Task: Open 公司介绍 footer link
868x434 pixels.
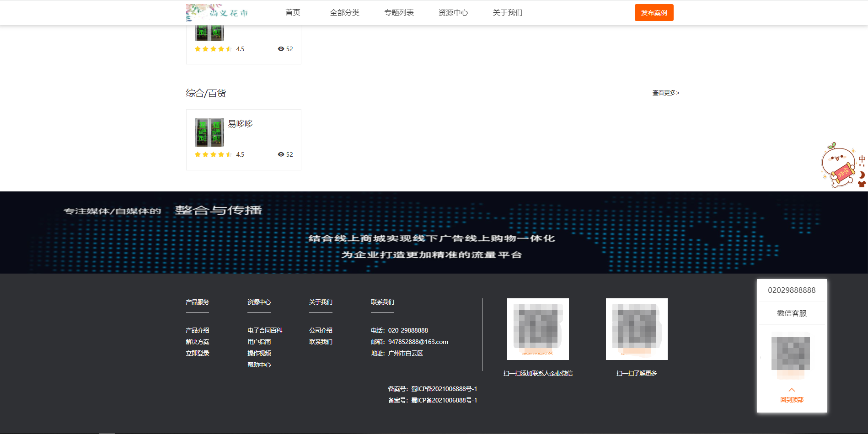Action: [321, 330]
